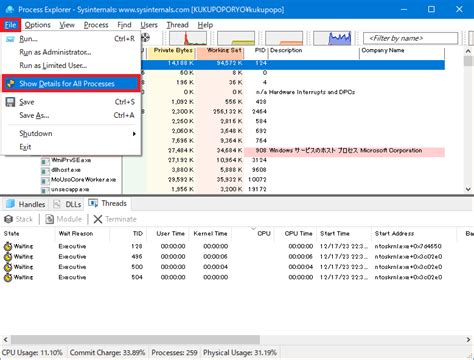
Task: Choose Show Details for All Processes
Action: [71, 84]
